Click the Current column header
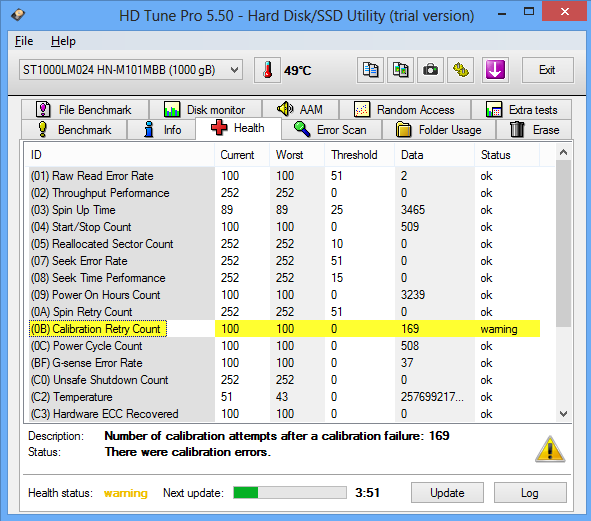 pos(242,155)
